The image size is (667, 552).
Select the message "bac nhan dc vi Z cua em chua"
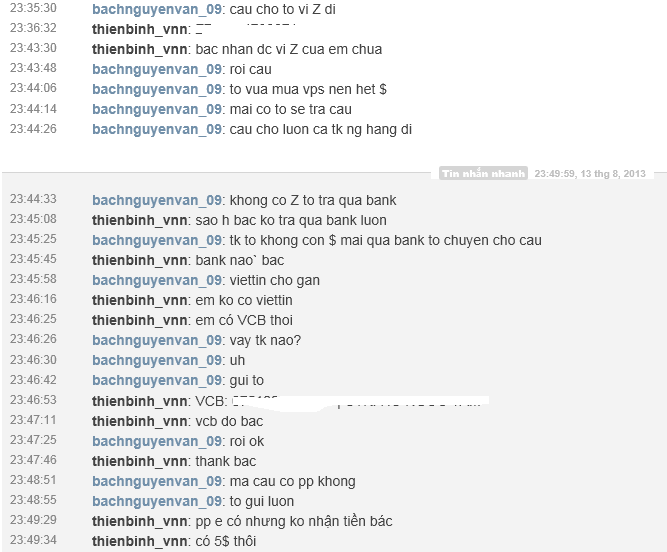point(288,49)
